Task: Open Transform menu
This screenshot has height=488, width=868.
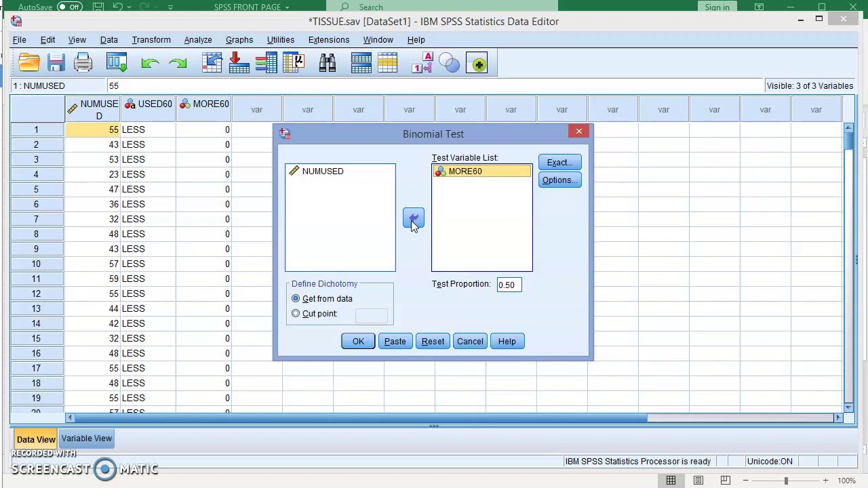Action: coord(151,40)
